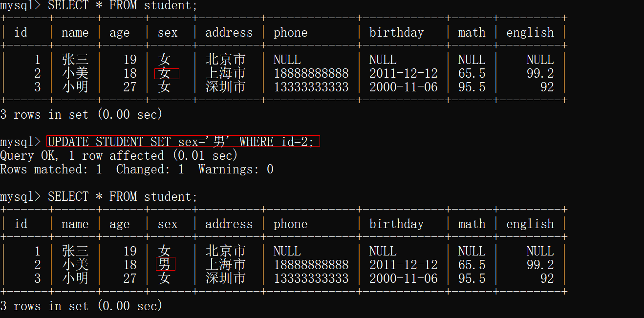Click the final "3 rows in set" line

click(x=81, y=306)
